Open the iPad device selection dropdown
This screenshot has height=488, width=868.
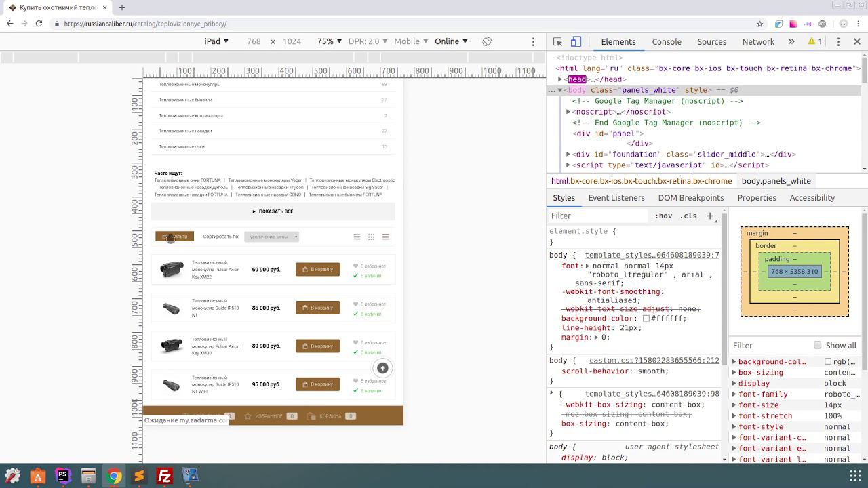tap(217, 41)
